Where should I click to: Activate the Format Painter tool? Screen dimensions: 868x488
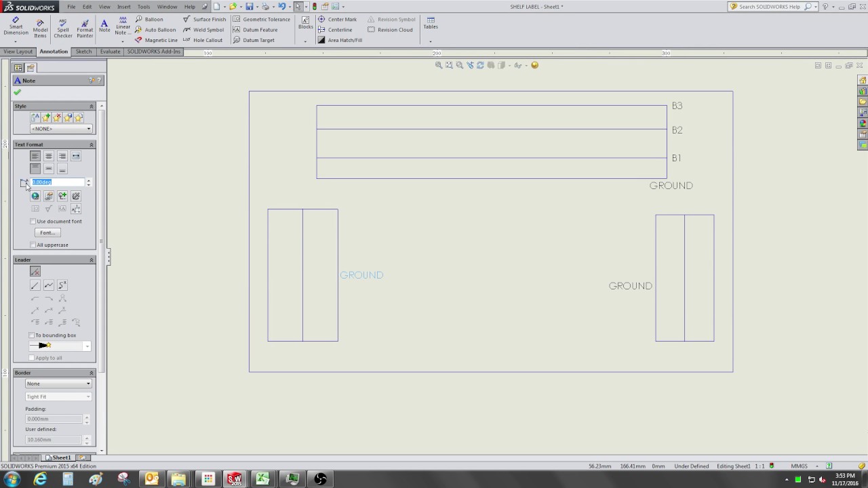point(85,27)
